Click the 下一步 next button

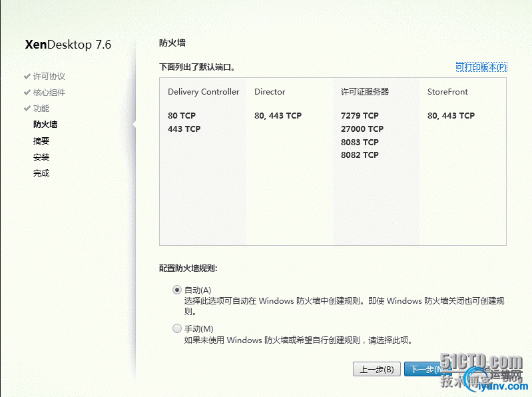[x=428, y=369]
